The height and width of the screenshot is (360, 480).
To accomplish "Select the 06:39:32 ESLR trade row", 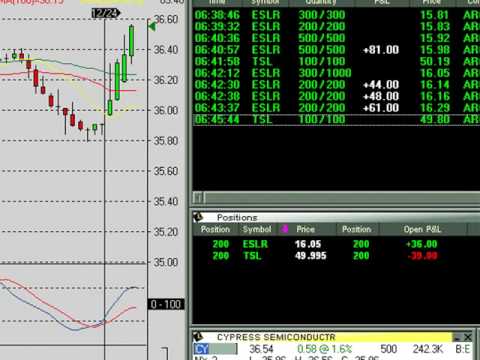I will point(336,27).
